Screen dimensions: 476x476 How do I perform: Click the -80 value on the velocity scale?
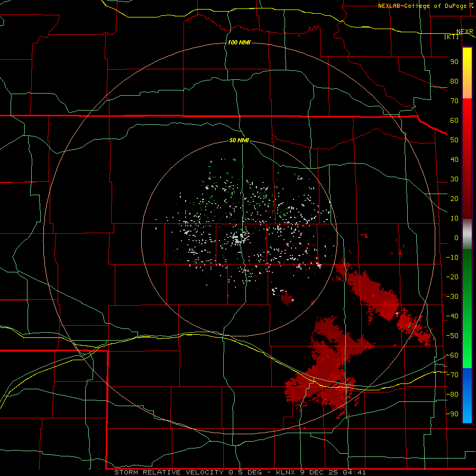point(452,395)
